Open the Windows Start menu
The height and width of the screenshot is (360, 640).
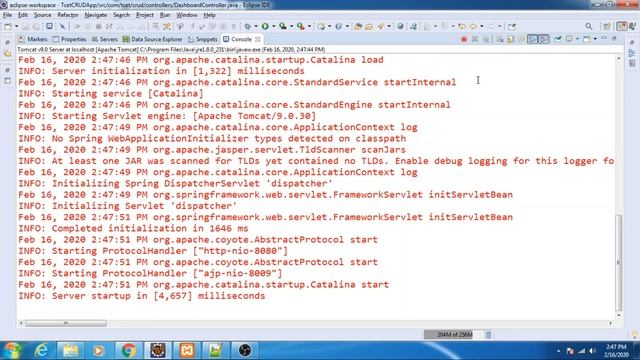coord(12,351)
